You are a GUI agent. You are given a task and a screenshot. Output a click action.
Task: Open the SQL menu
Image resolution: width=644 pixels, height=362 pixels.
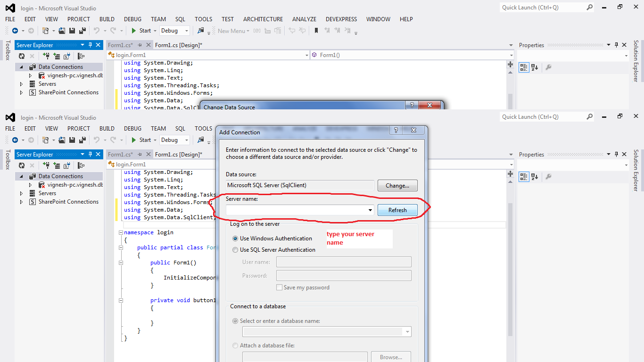[180, 128]
